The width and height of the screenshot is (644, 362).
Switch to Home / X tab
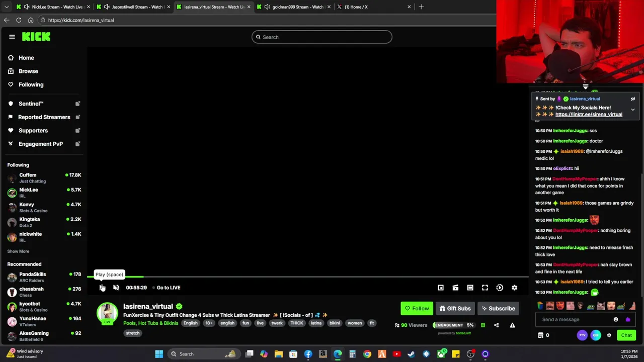[374, 7]
